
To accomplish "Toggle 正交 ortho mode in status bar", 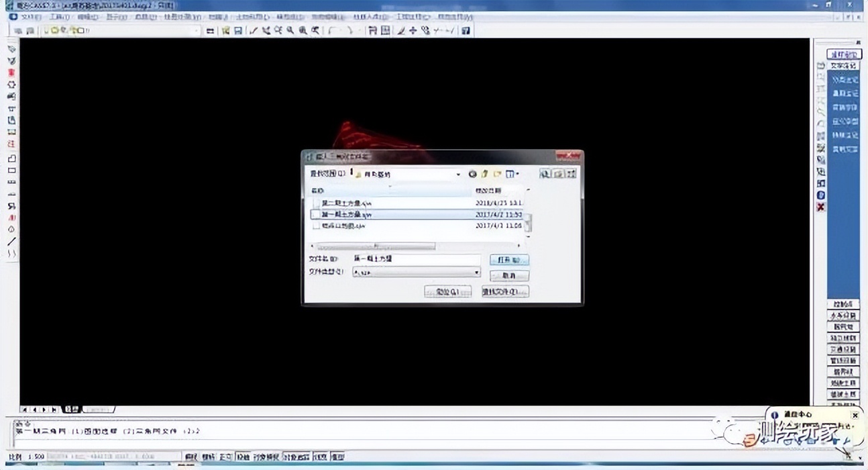I will pyautogui.click(x=225, y=457).
